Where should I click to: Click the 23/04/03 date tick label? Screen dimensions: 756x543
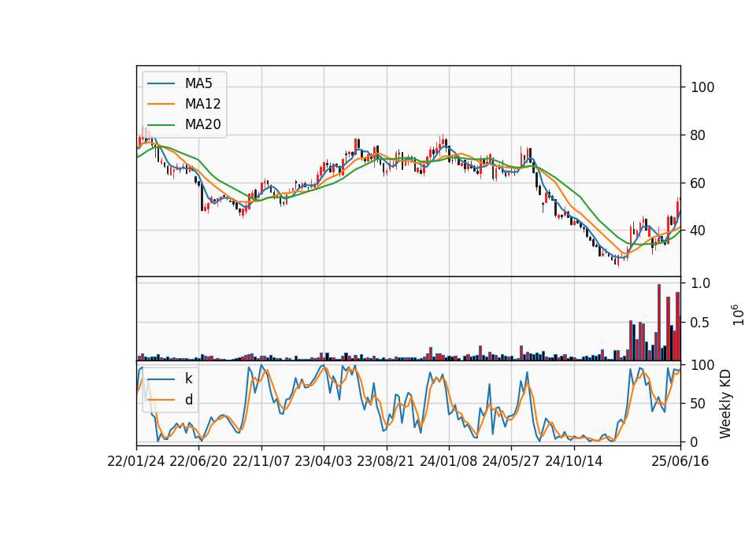(324, 461)
